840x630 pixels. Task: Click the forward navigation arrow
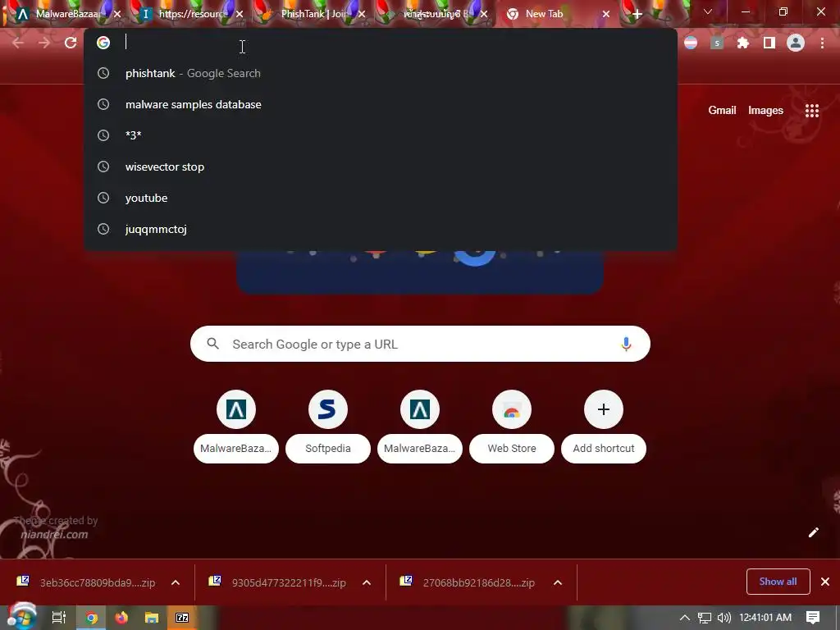[x=44, y=43]
